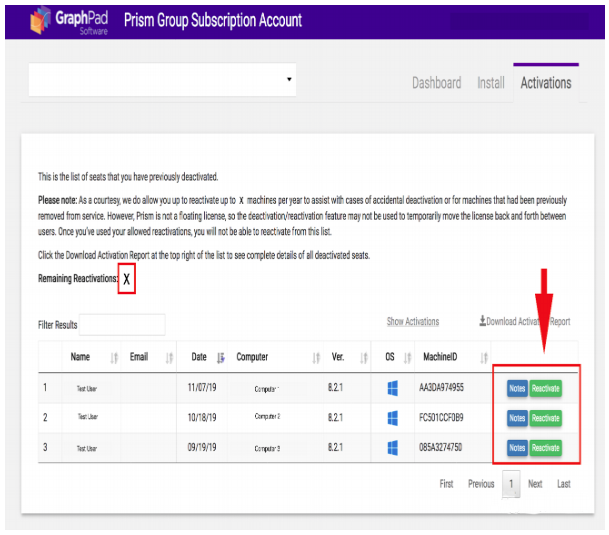Click Windows icon in row 09/19/19

[x=393, y=448]
